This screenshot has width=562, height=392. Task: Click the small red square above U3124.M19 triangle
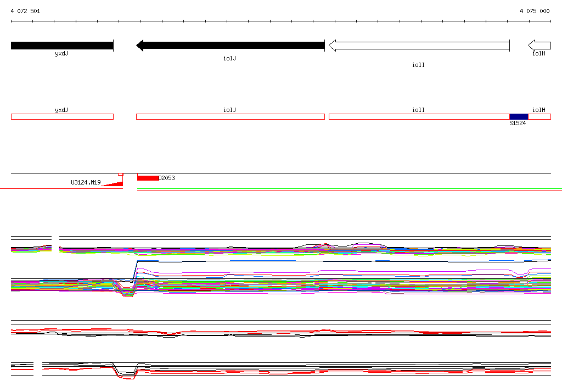click(x=121, y=174)
